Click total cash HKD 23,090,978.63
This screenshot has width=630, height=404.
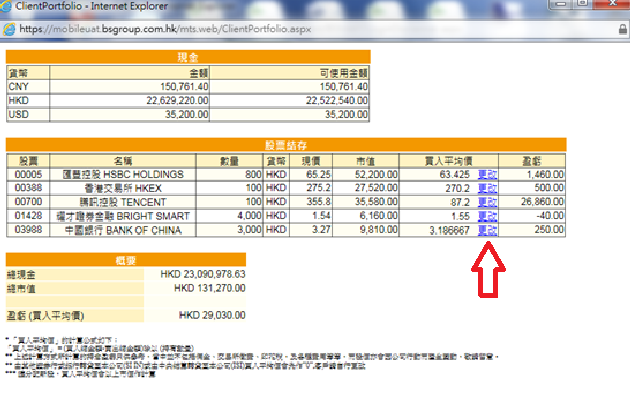coord(203,274)
